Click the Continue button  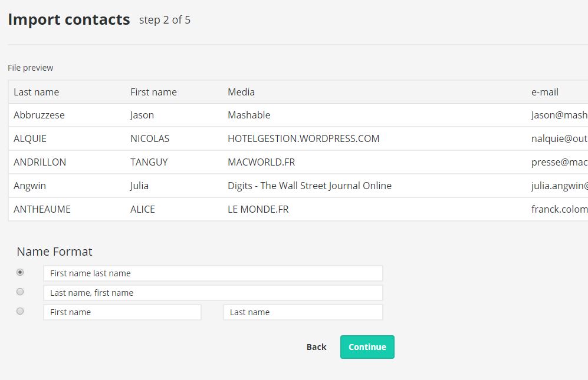tap(367, 347)
